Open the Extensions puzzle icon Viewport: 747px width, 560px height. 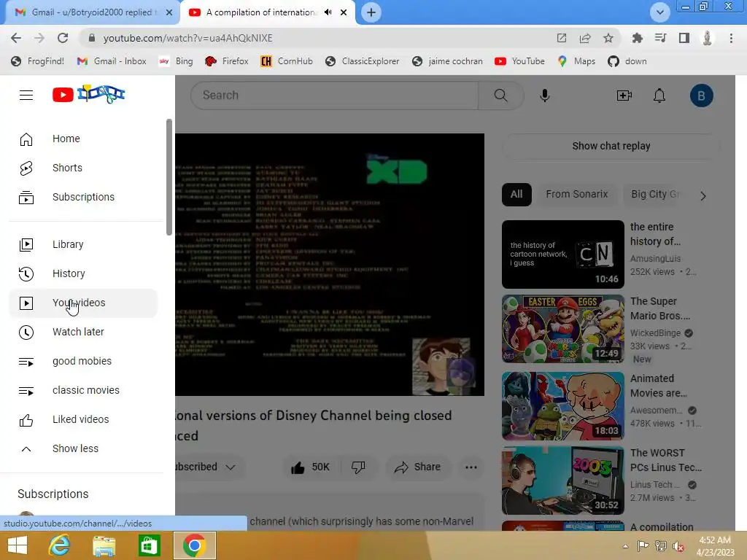click(637, 38)
